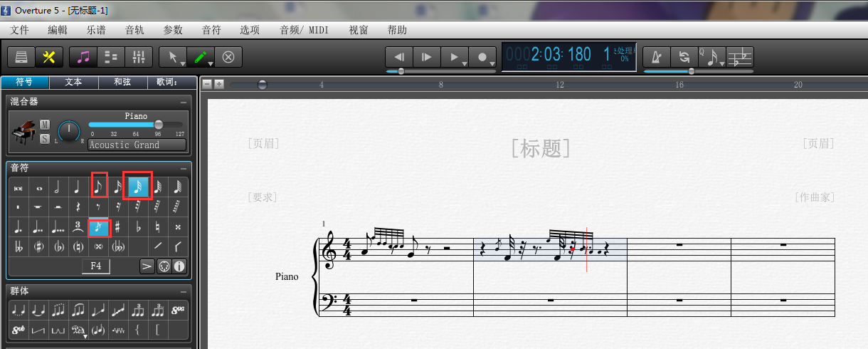The image size is (868, 349).
Task: Open the 音轨 track menu
Action: point(134,30)
